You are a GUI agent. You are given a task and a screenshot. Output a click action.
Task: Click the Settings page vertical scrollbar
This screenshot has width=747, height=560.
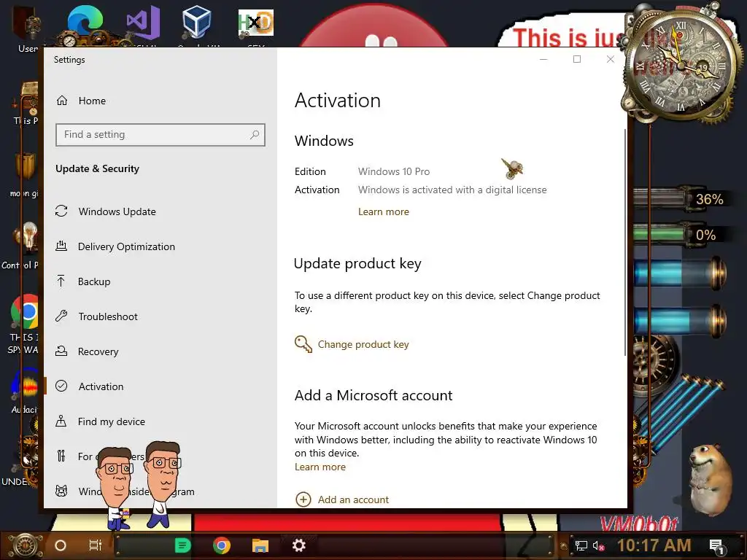point(624,242)
